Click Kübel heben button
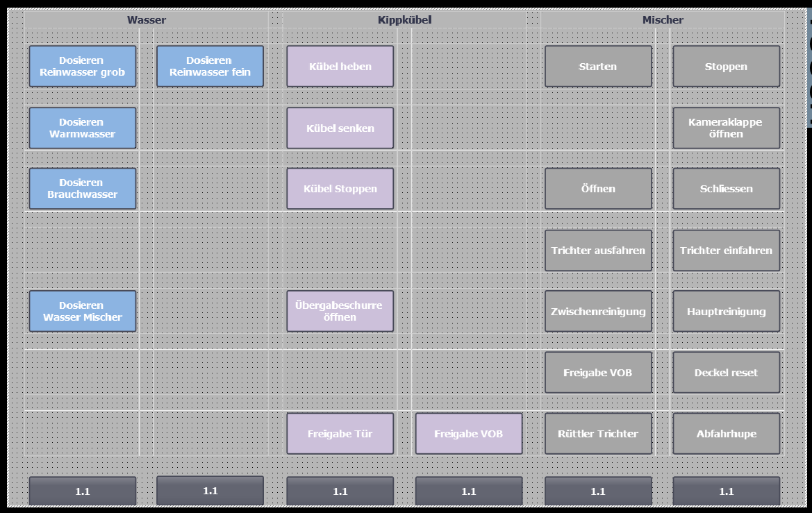 340,66
